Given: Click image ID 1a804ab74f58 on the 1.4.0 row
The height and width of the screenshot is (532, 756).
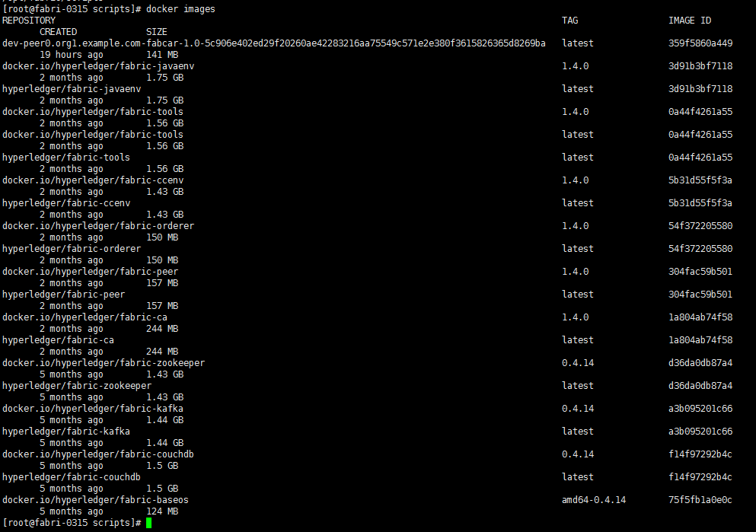Looking at the screenshot, I should tap(700, 317).
